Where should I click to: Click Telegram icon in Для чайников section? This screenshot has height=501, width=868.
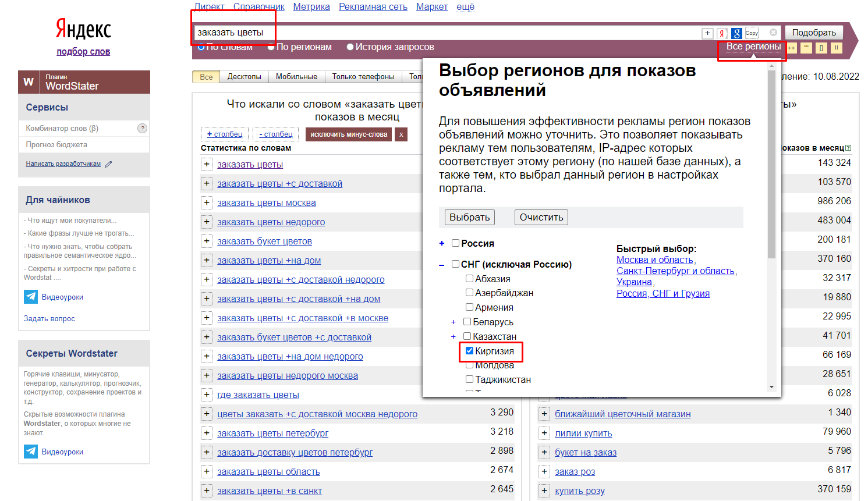coord(31,297)
